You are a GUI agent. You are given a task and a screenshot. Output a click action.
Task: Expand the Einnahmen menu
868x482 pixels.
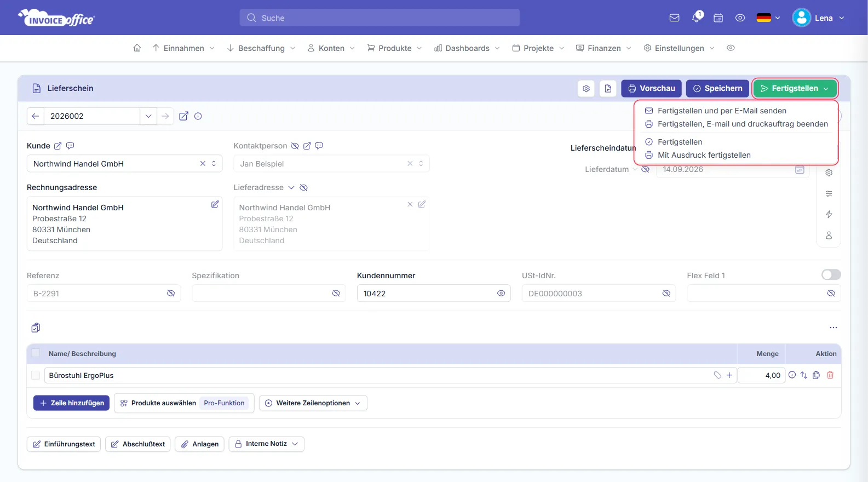[x=183, y=48]
